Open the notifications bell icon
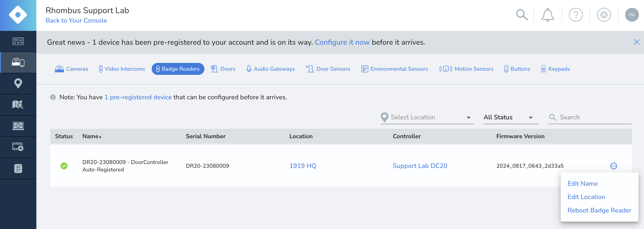 coord(548,15)
